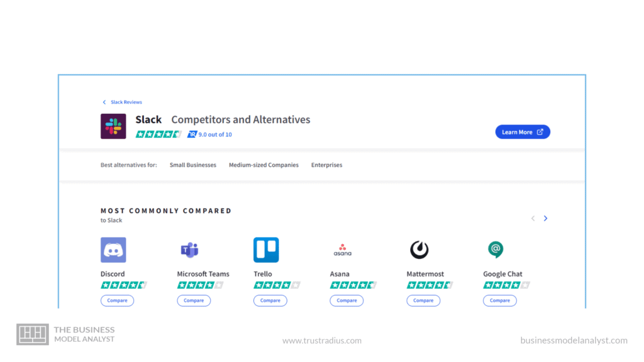Image resolution: width=644 pixels, height=362 pixels.
Task: Click the TrustRadius TR score icon
Action: tap(192, 134)
